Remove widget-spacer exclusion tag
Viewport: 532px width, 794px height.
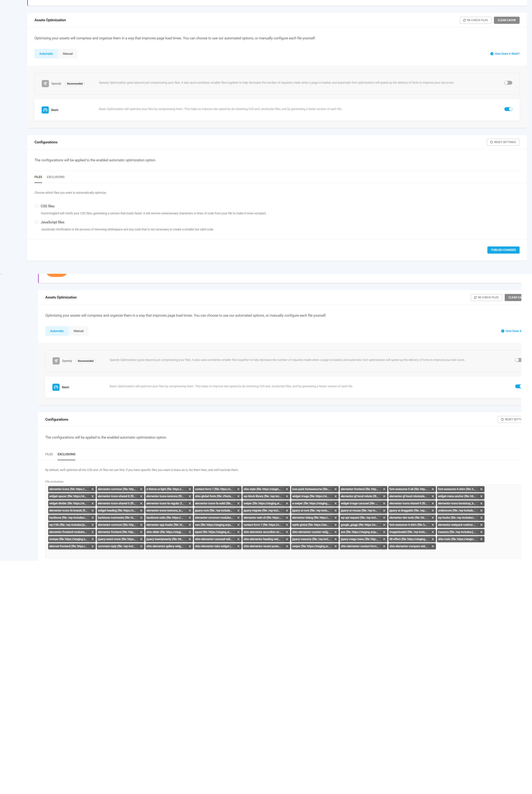click(x=92, y=496)
